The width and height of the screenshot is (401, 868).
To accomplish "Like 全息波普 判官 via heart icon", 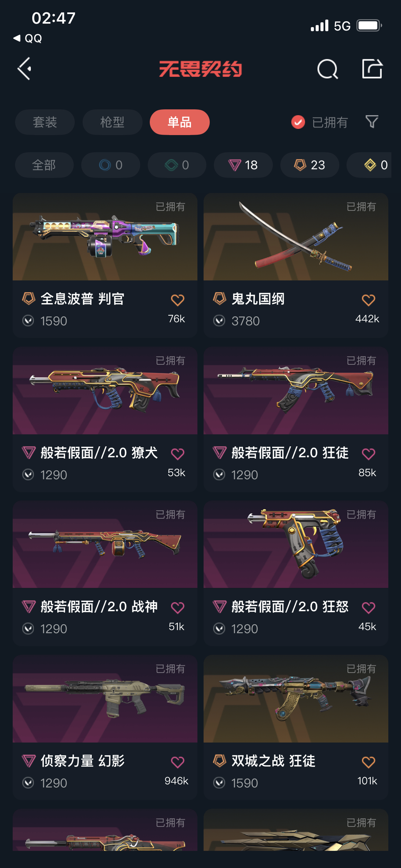I will pos(177,300).
